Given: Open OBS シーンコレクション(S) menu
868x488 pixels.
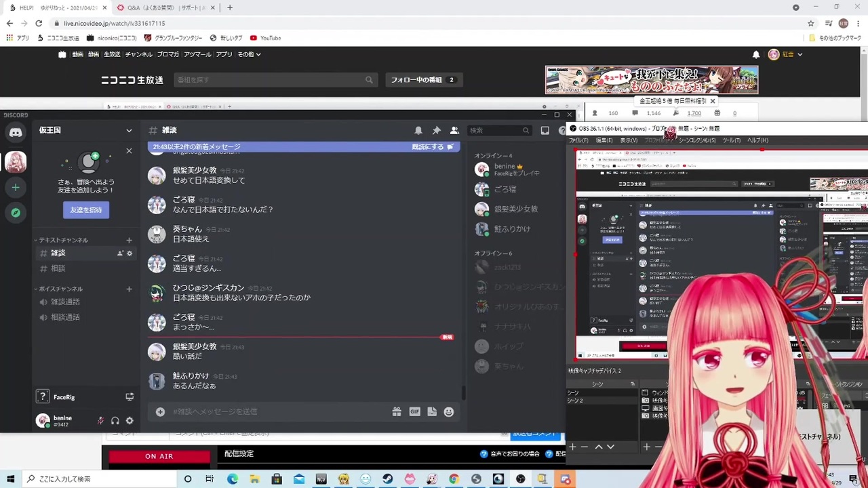Looking at the screenshot, I should click(696, 140).
